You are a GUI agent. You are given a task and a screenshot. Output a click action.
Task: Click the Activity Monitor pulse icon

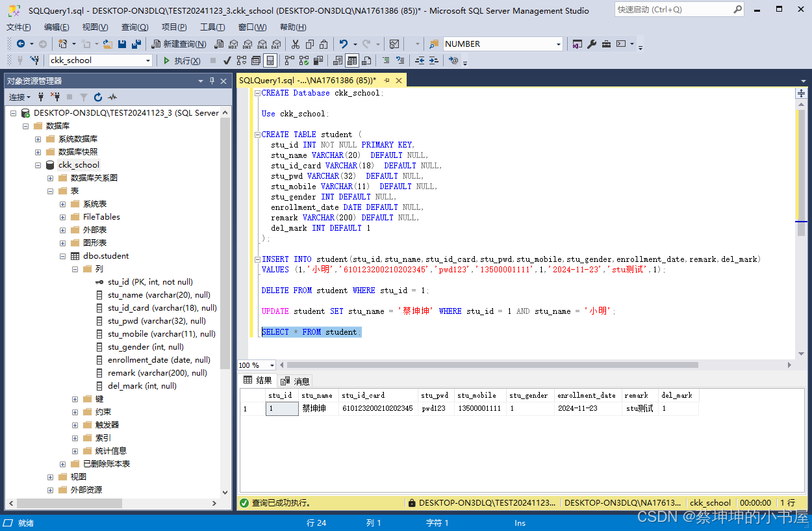coord(112,97)
